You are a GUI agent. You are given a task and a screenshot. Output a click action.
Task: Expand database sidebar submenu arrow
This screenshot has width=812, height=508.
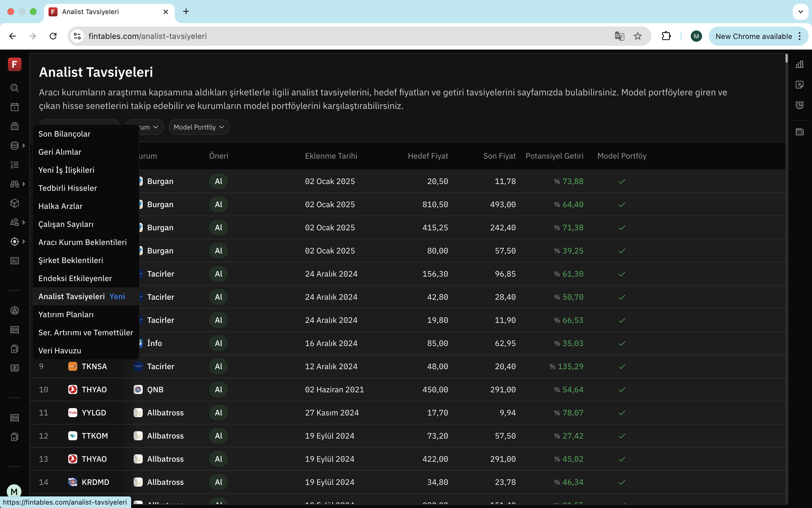pos(24,145)
